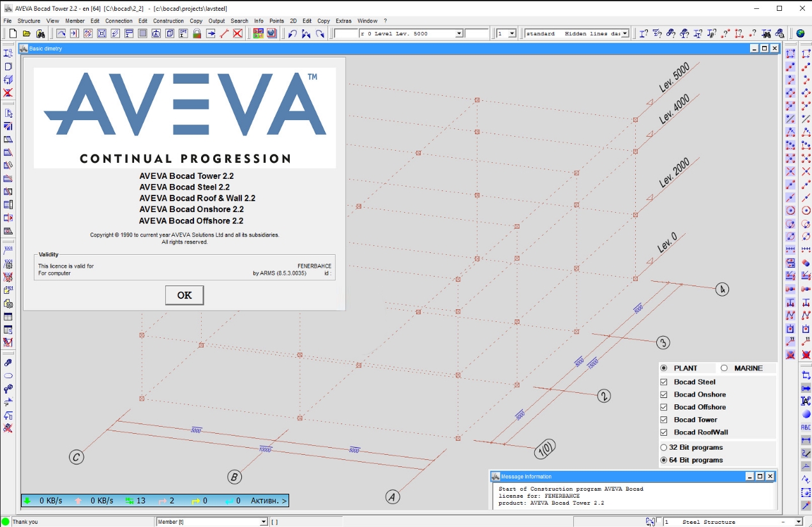Click the ellipse icon in left toolbar

(x=8, y=376)
